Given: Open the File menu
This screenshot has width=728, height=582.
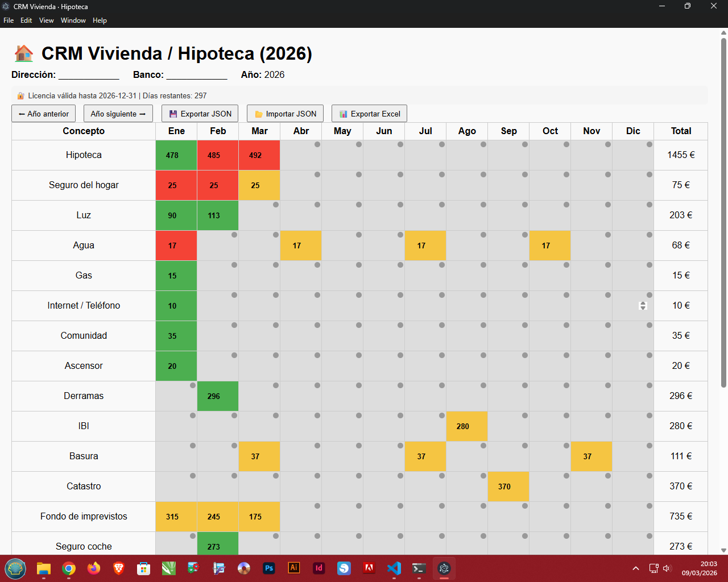Looking at the screenshot, I should click(x=9, y=20).
